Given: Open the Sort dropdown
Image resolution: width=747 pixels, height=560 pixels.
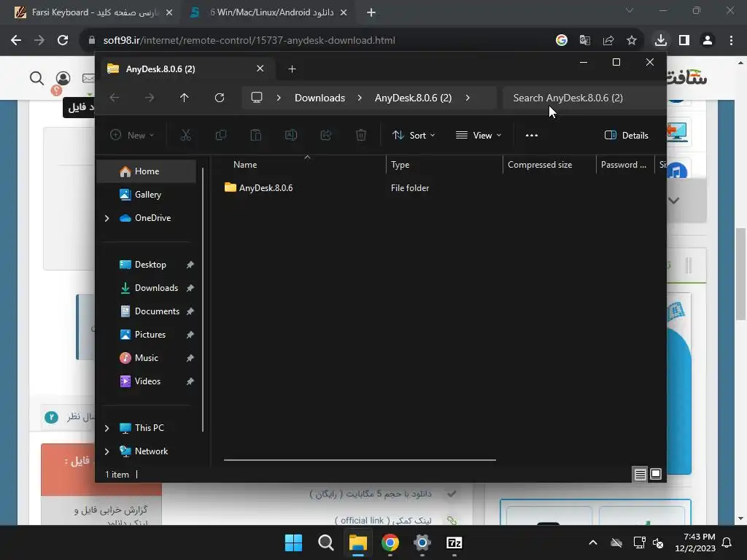Looking at the screenshot, I should [x=414, y=135].
